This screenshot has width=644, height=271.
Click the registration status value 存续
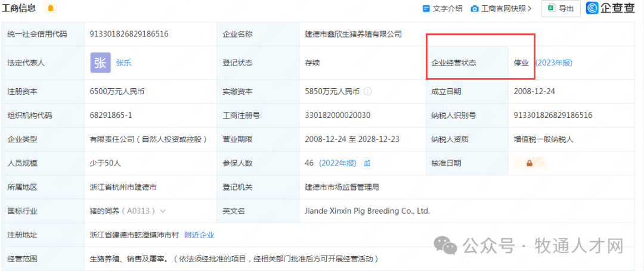click(x=312, y=63)
